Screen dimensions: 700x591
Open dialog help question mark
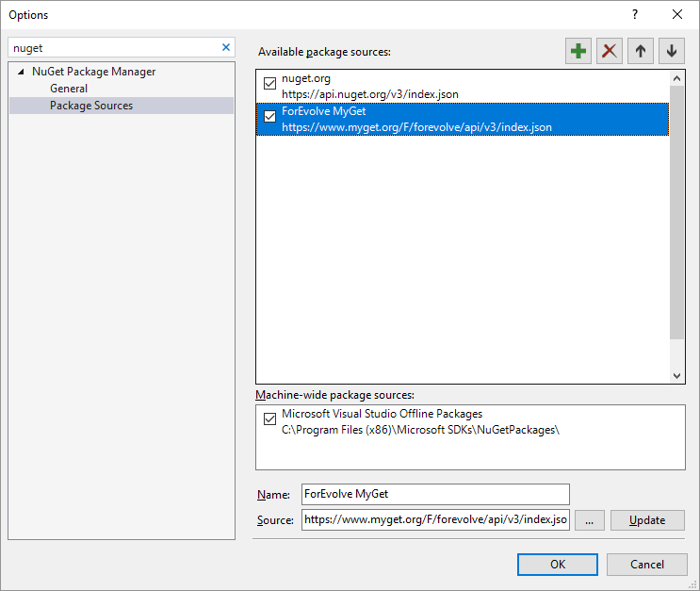635,15
